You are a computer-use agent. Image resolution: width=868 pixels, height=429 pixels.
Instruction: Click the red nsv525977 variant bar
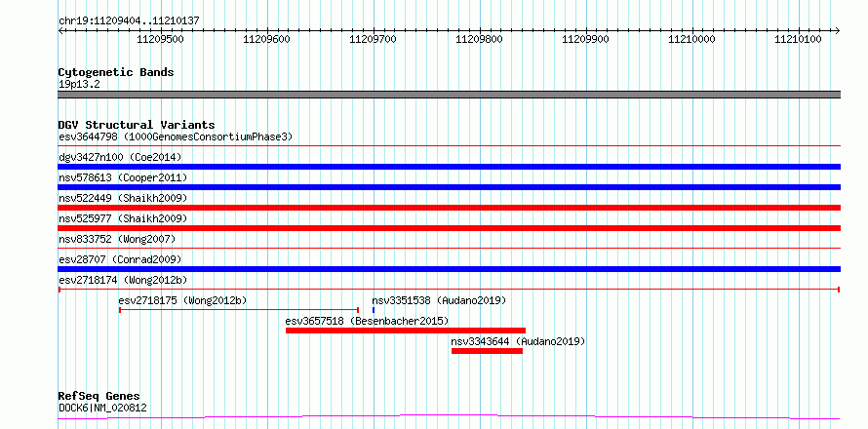(x=450, y=228)
